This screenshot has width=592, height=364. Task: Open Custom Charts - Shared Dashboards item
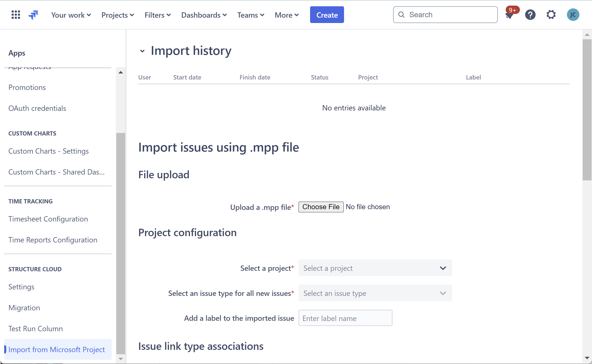coord(57,172)
